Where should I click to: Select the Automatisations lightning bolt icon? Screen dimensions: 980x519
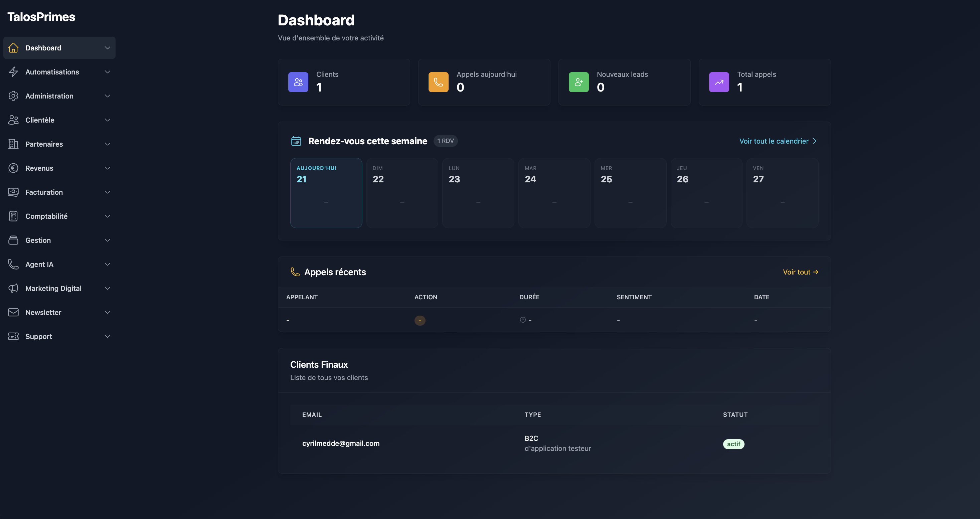click(14, 71)
